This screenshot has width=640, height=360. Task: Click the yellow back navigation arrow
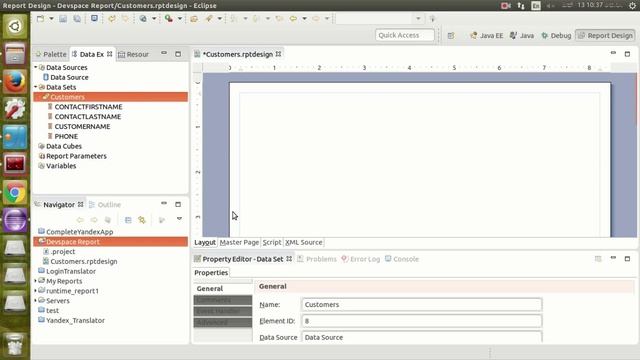[293, 19]
